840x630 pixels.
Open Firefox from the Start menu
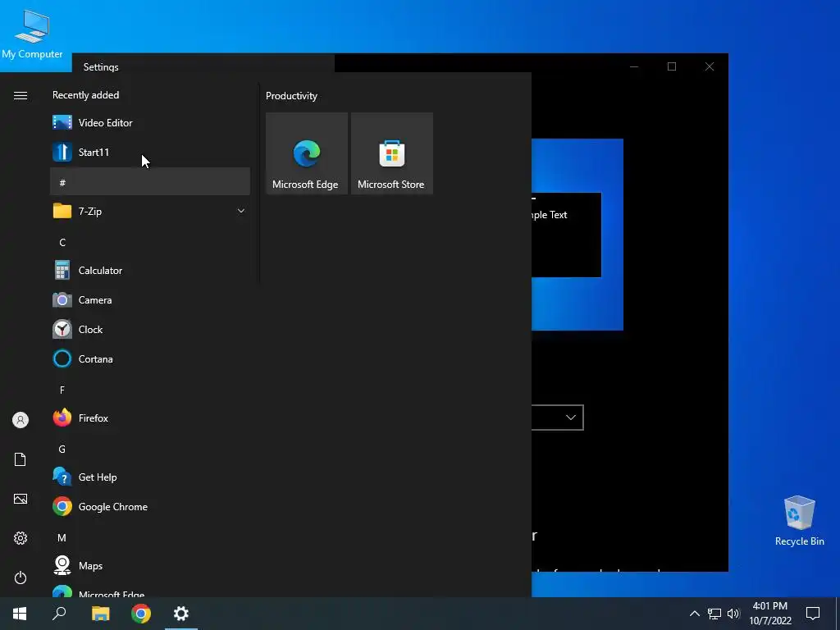coord(150,418)
